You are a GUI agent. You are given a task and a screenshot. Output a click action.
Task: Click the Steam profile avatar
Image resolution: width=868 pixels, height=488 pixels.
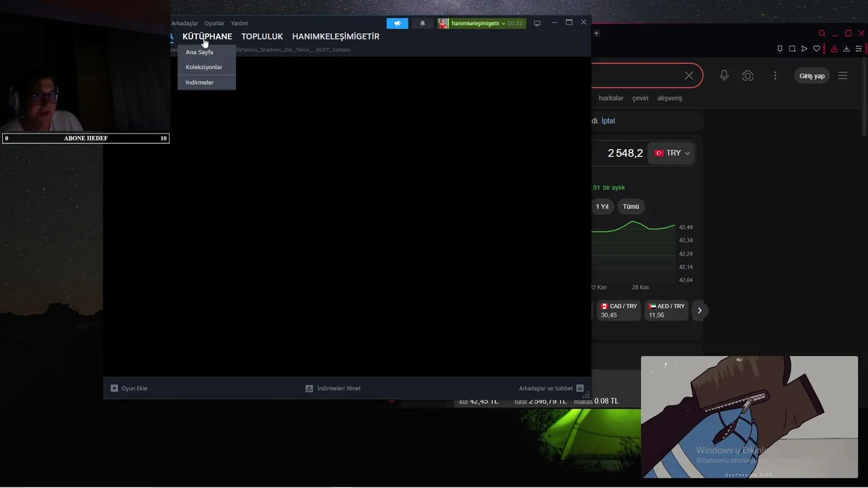443,23
